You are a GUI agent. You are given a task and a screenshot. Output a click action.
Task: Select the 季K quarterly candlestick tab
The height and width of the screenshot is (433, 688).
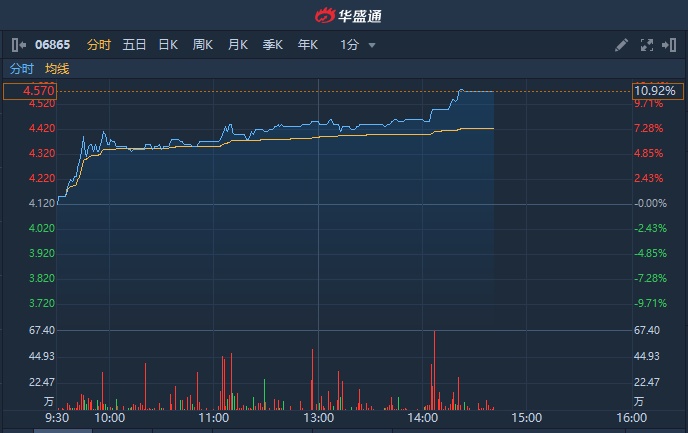(272, 45)
